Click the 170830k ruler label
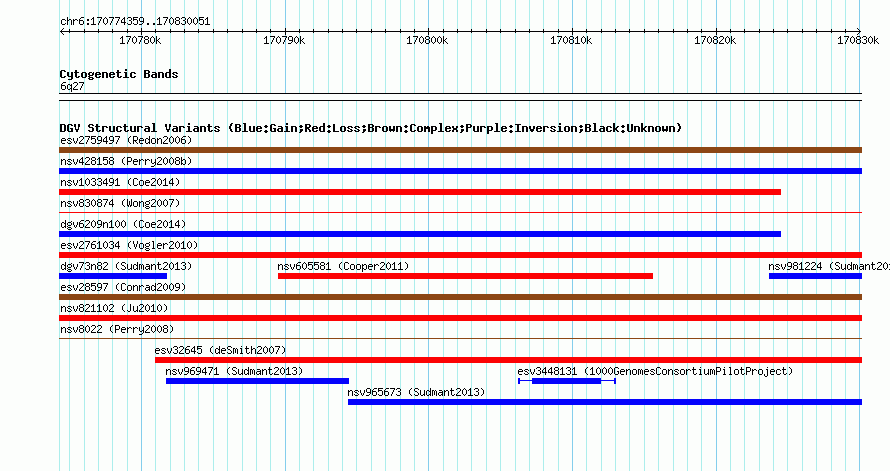 click(858, 40)
